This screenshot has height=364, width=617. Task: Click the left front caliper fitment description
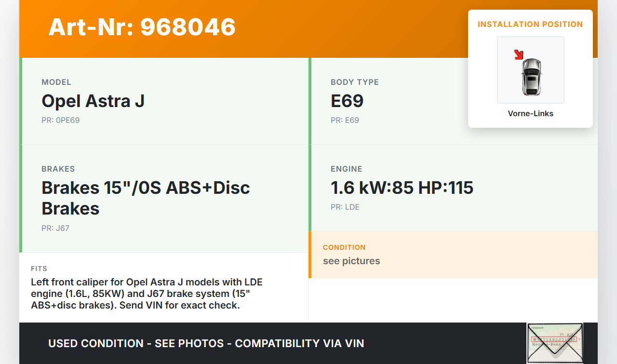(147, 294)
